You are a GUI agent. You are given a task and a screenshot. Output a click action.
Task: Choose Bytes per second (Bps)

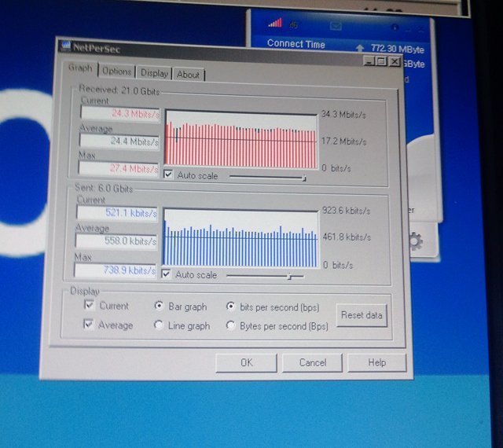[230, 325]
